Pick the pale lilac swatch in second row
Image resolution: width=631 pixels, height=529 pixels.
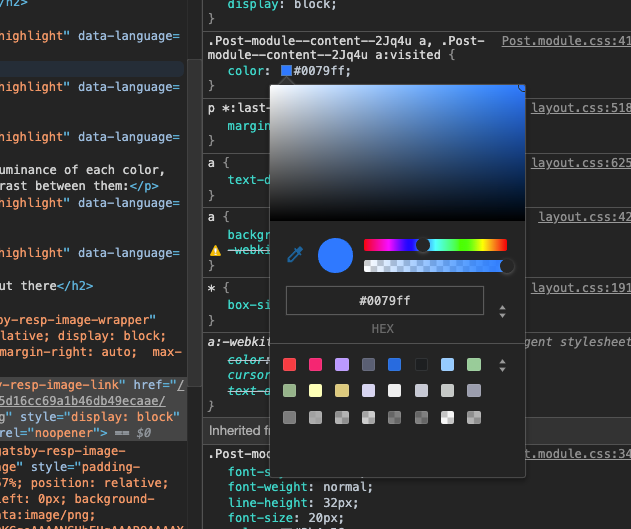[x=368, y=391]
